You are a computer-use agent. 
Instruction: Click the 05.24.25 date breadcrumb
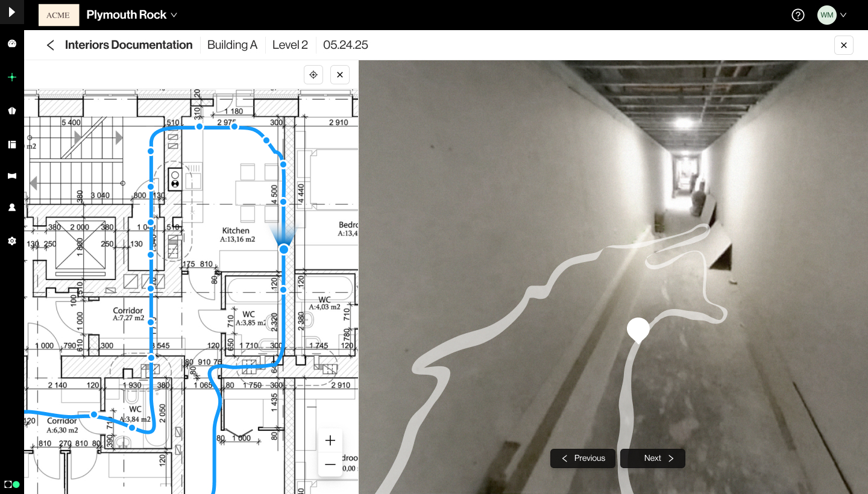click(x=345, y=45)
